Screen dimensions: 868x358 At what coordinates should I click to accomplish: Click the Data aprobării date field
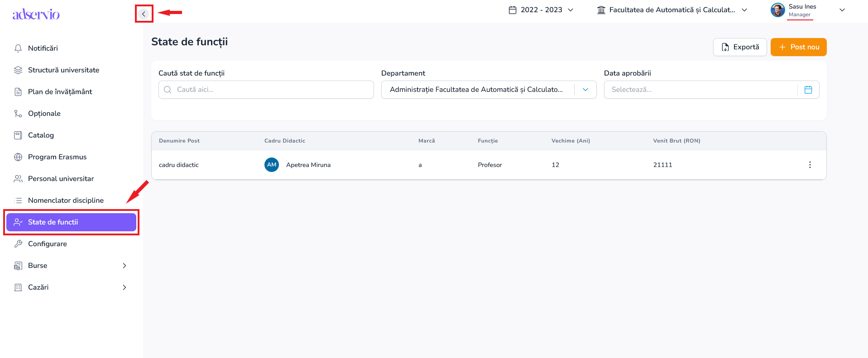point(712,90)
